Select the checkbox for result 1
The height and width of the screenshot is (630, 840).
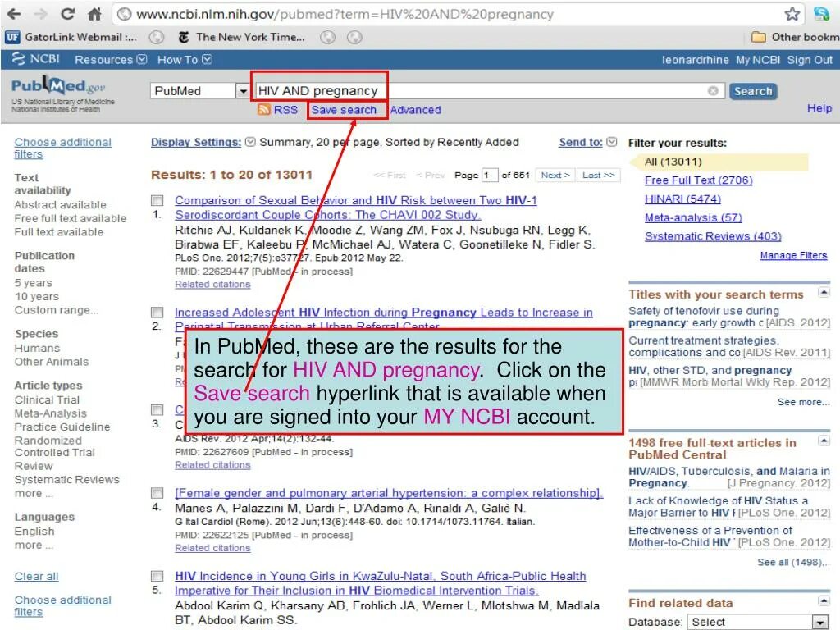157,200
